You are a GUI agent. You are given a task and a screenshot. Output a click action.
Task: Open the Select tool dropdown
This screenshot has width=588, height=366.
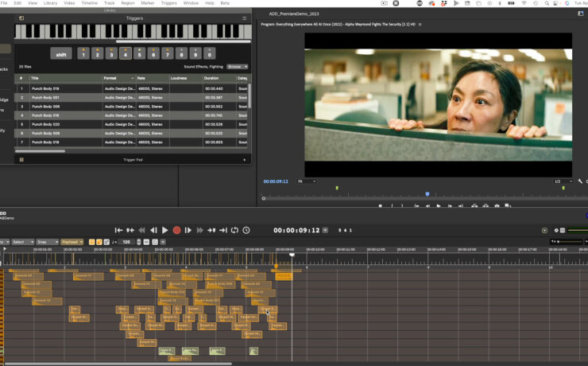(23, 242)
